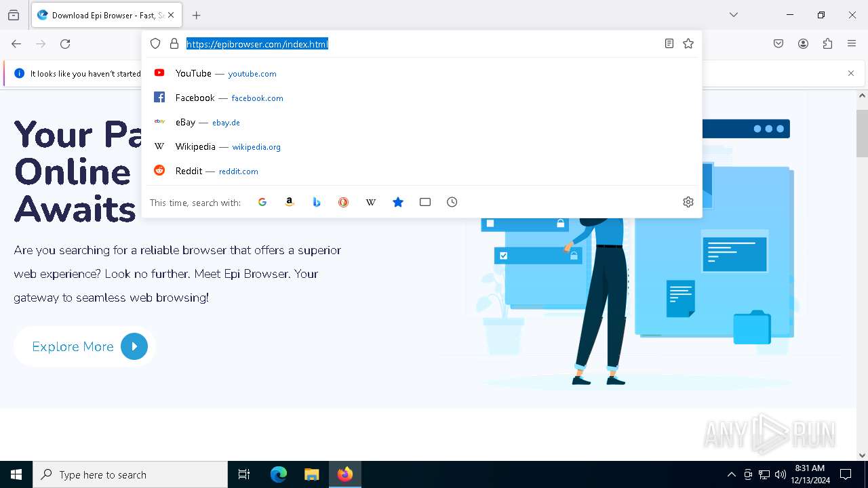The height and width of the screenshot is (488, 868).
Task: Open the Firefox hamburger menu
Action: 852,44
